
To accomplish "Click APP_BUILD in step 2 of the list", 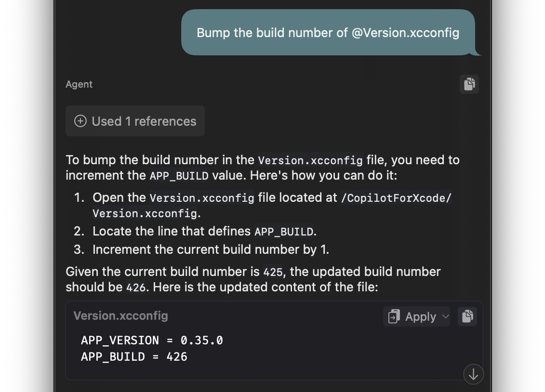I will pos(284,232).
